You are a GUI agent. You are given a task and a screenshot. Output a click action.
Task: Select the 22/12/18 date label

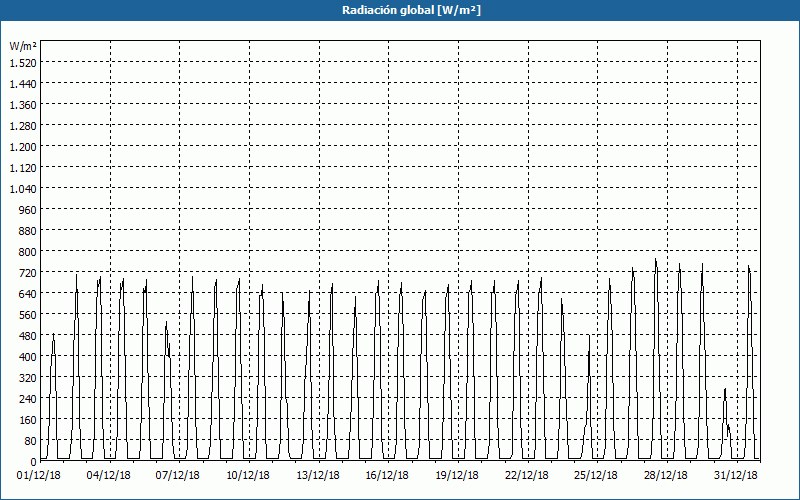click(x=527, y=475)
